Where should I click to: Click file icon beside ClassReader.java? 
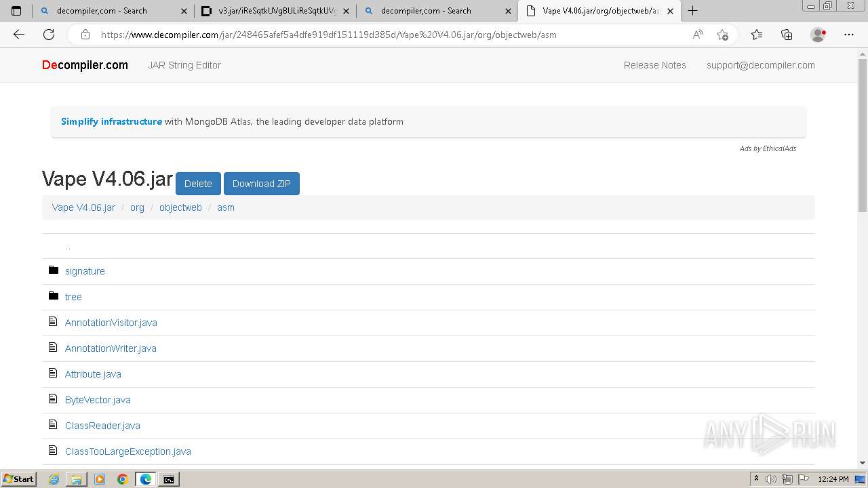tap(53, 425)
